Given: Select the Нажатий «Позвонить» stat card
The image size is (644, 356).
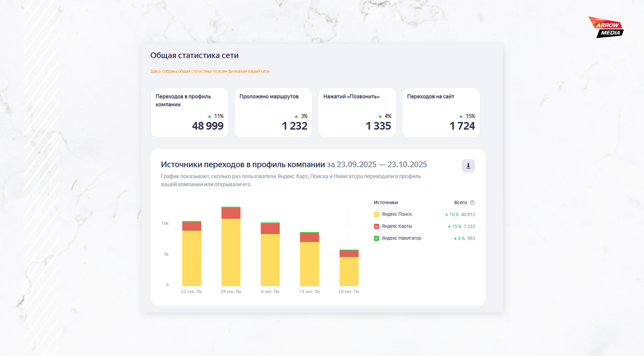Looking at the screenshot, I should (x=357, y=113).
